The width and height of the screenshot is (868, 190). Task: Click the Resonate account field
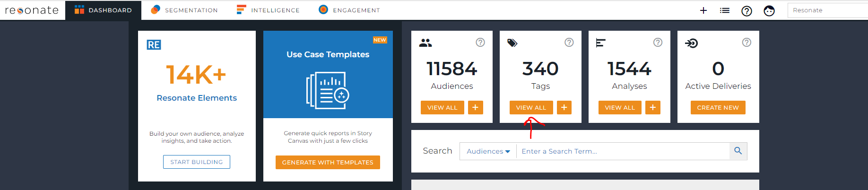coord(827,10)
